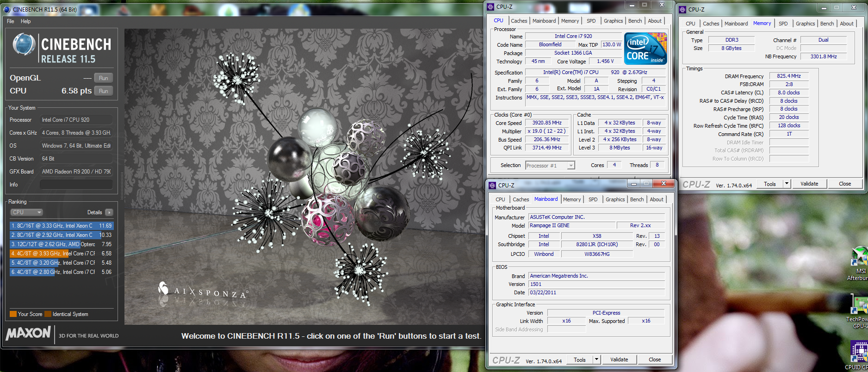Click DRAM Frequency value 825.4 MHz

[789, 76]
